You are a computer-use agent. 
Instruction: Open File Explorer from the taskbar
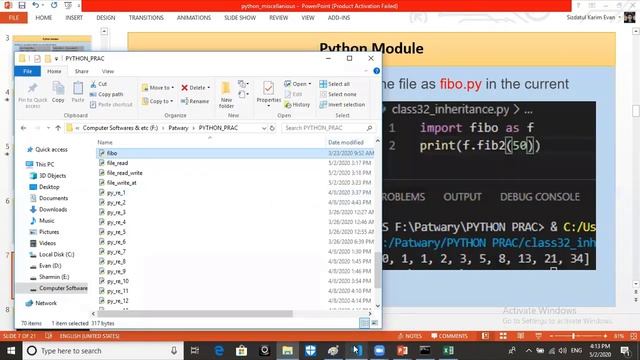(287, 351)
